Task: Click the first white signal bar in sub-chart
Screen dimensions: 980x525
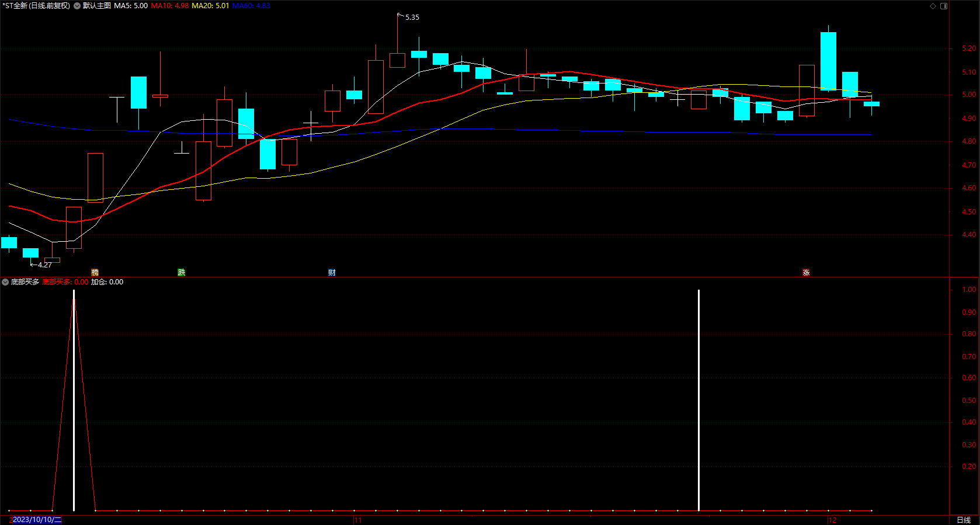Action: 74,401
